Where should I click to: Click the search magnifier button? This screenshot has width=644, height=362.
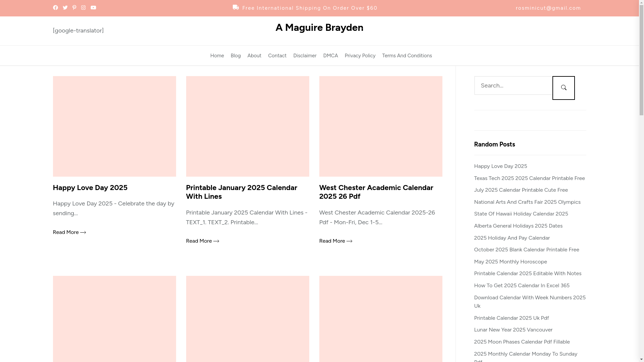coord(563,88)
